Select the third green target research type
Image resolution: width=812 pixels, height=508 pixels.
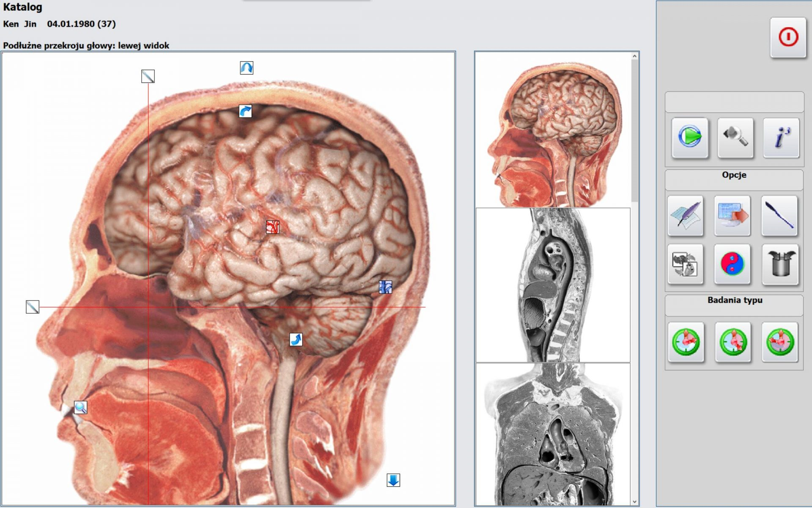pyautogui.click(x=780, y=342)
